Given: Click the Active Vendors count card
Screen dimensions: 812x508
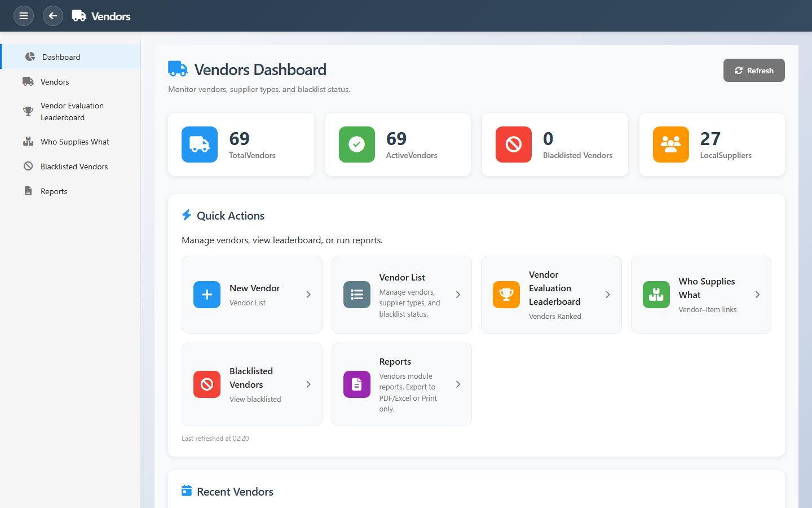Looking at the screenshot, I should click(398, 144).
